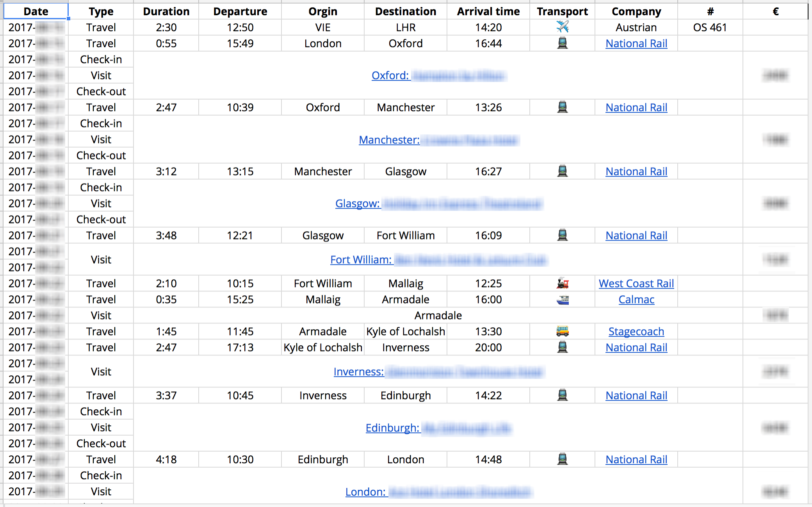
Task: Open National Rail link for Manchester to Glasgow
Action: click(636, 171)
